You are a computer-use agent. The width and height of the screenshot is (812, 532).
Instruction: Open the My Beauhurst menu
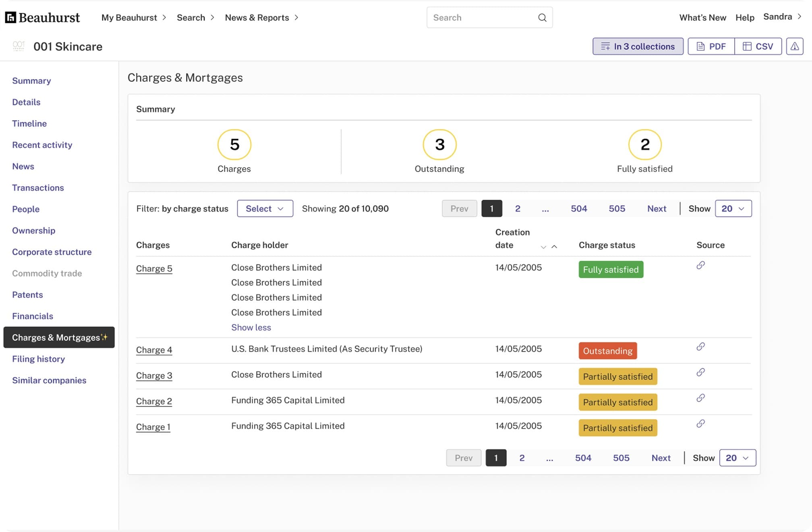[134, 17]
